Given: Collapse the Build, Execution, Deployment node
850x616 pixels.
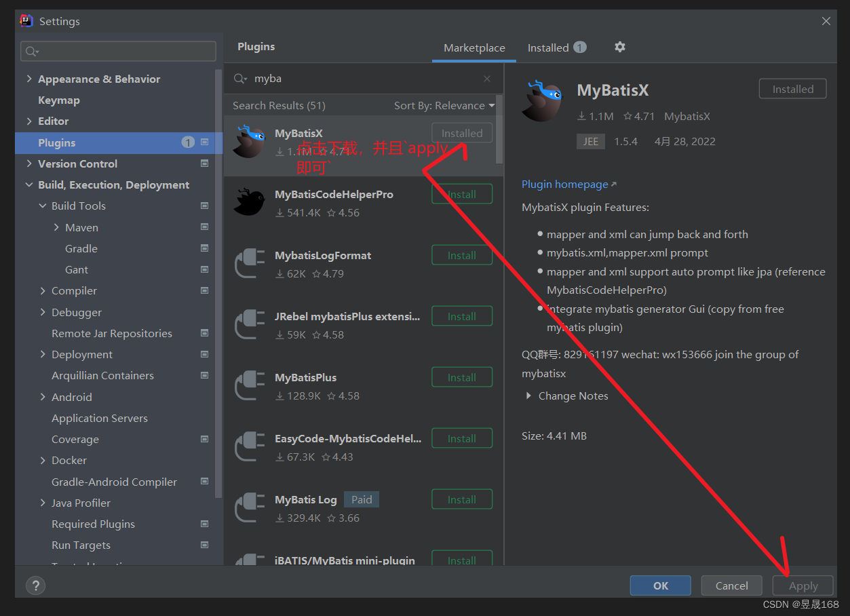Looking at the screenshot, I should pyautogui.click(x=29, y=185).
